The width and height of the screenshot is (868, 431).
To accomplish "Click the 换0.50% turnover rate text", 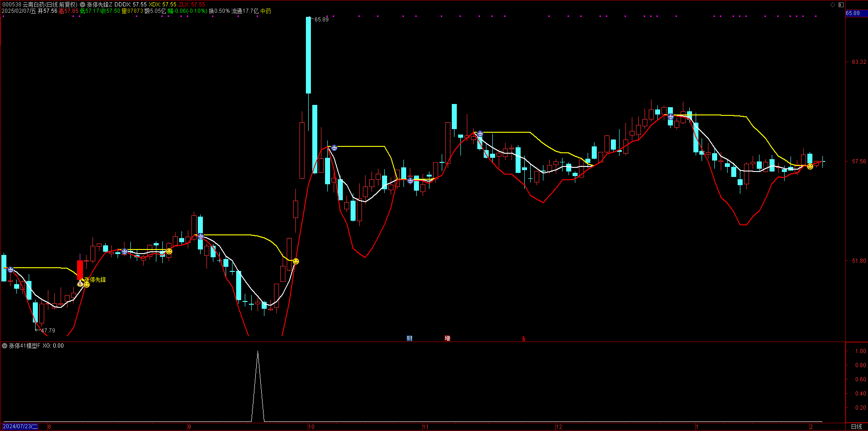I will (219, 11).
